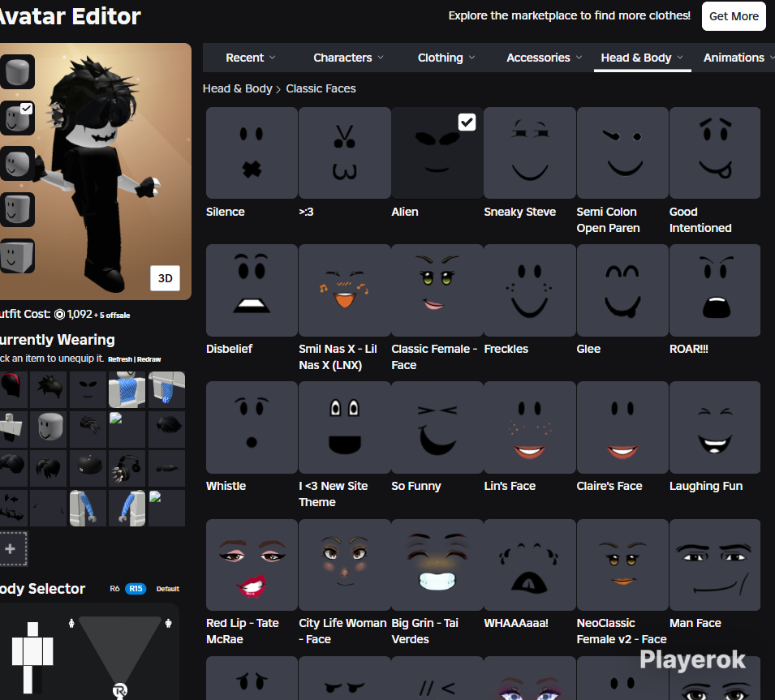Select Smil Nas X face
The height and width of the screenshot is (700, 775).
pos(345,290)
